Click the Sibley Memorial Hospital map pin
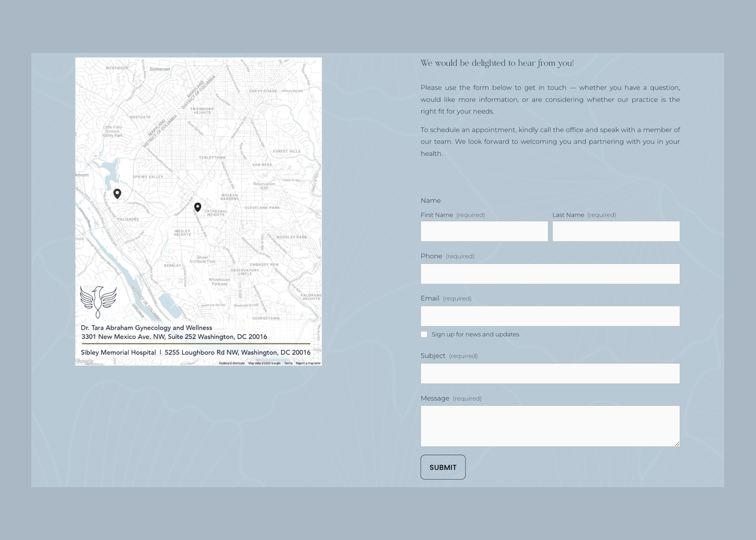The image size is (756, 540). 117,194
